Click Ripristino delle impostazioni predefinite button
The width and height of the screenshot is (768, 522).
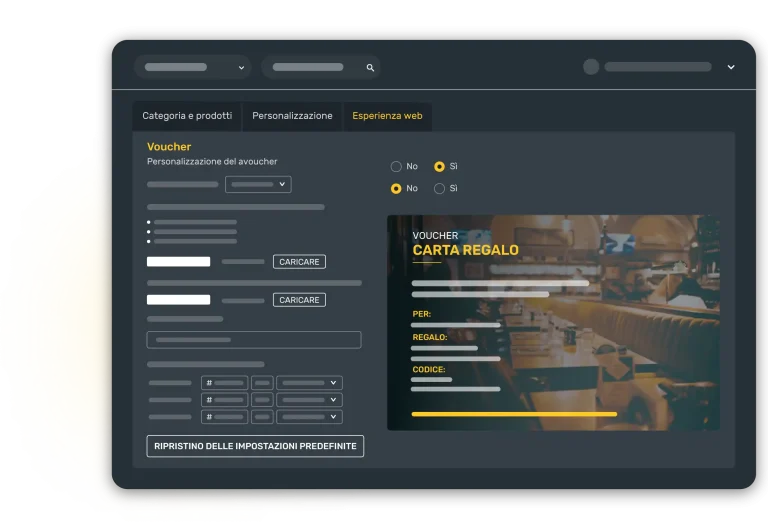[255, 446]
